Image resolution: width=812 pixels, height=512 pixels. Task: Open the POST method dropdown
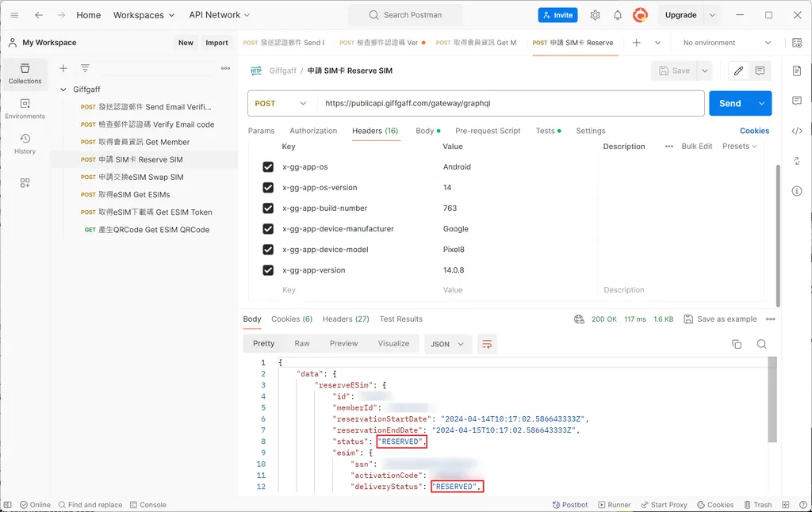point(282,103)
